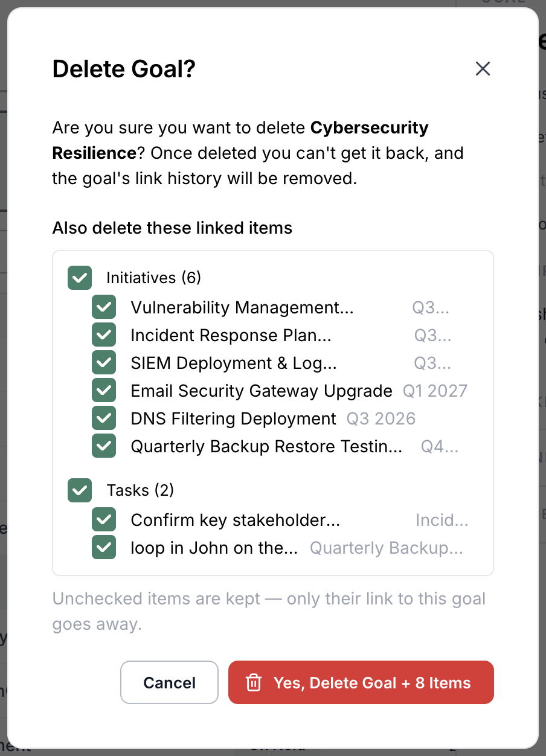
Task: Click 'DNS Filtering Deployment' label
Action: 233,418
